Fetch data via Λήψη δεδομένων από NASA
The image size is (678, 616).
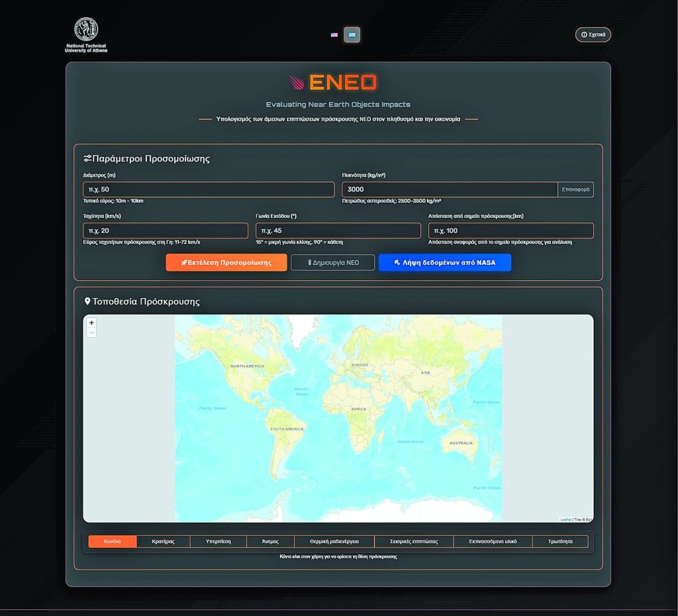444,263
